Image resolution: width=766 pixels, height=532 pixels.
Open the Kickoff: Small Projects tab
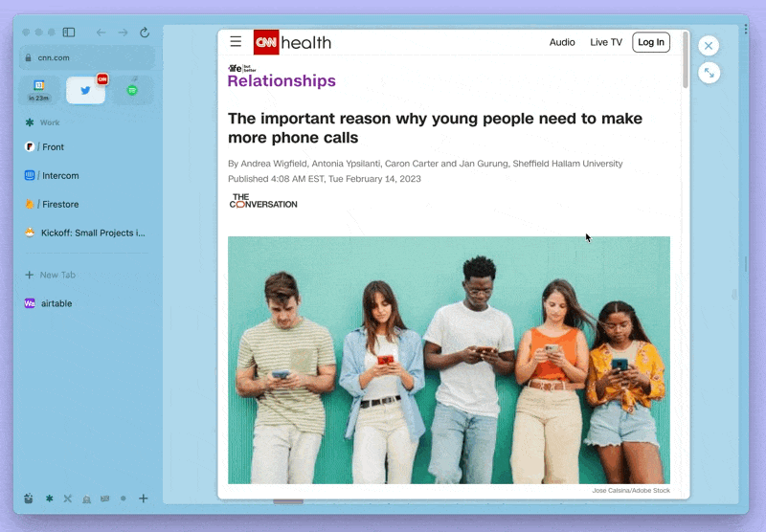click(86, 233)
